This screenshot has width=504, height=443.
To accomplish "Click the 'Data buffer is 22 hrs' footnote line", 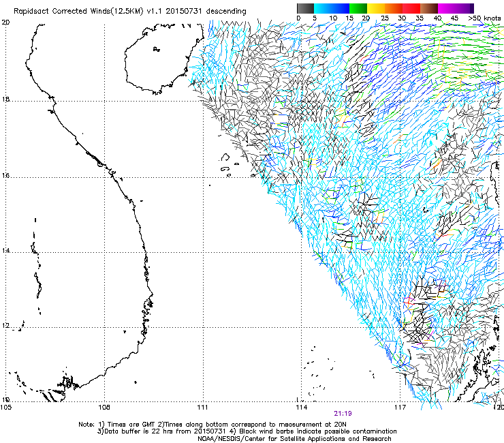I will pos(247,431).
